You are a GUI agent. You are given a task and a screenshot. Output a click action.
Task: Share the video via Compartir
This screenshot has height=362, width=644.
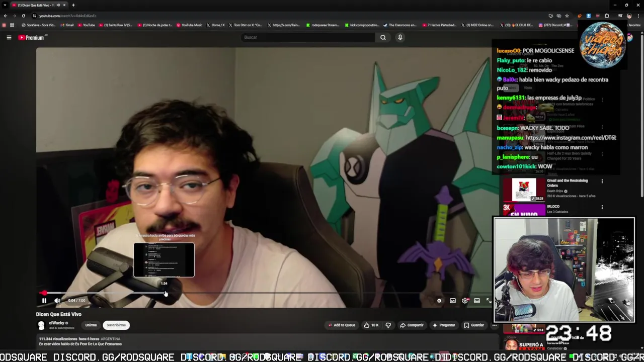[x=412, y=325]
